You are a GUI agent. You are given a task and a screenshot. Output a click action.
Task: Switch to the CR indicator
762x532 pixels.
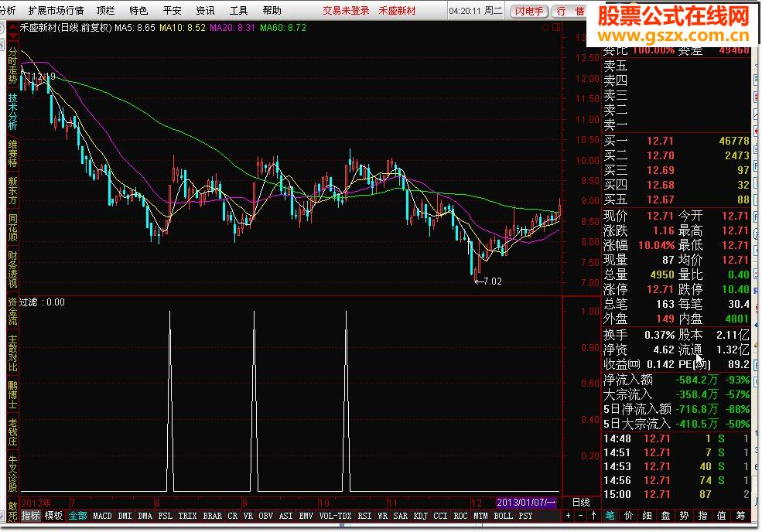[x=233, y=516]
